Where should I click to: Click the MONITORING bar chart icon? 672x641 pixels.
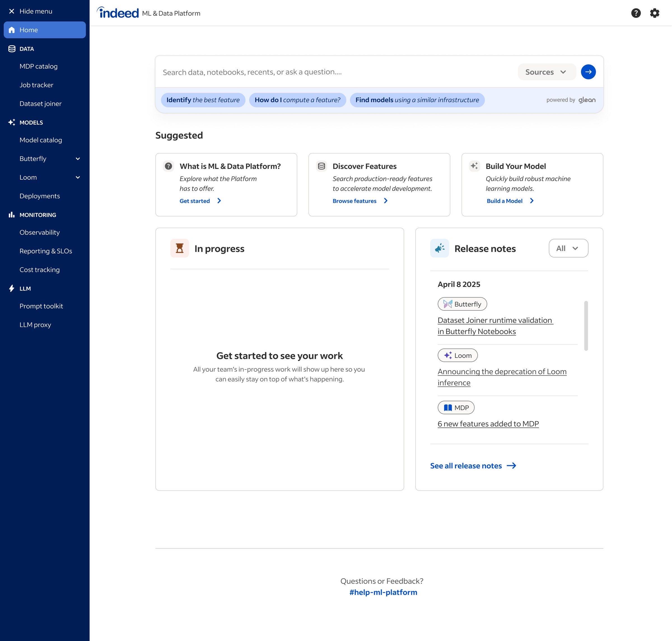coord(12,215)
